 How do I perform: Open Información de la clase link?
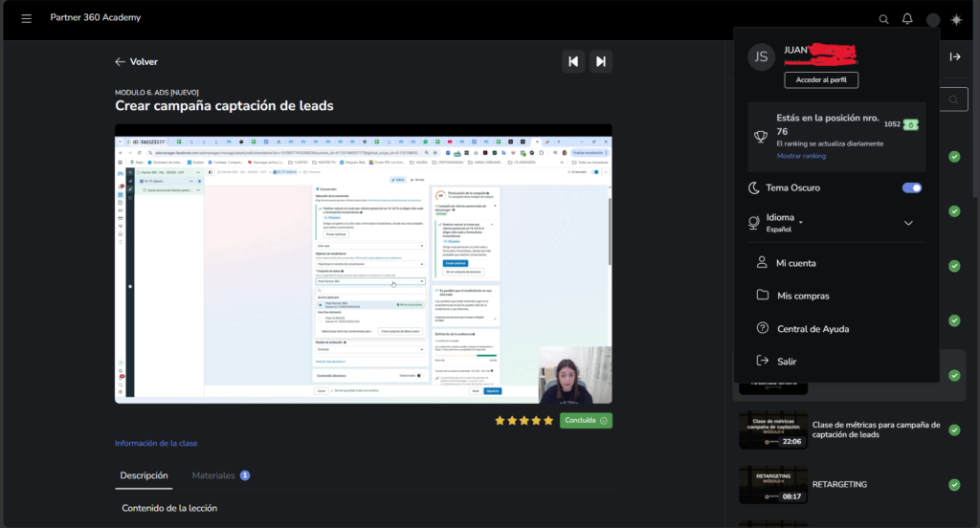pyautogui.click(x=156, y=443)
